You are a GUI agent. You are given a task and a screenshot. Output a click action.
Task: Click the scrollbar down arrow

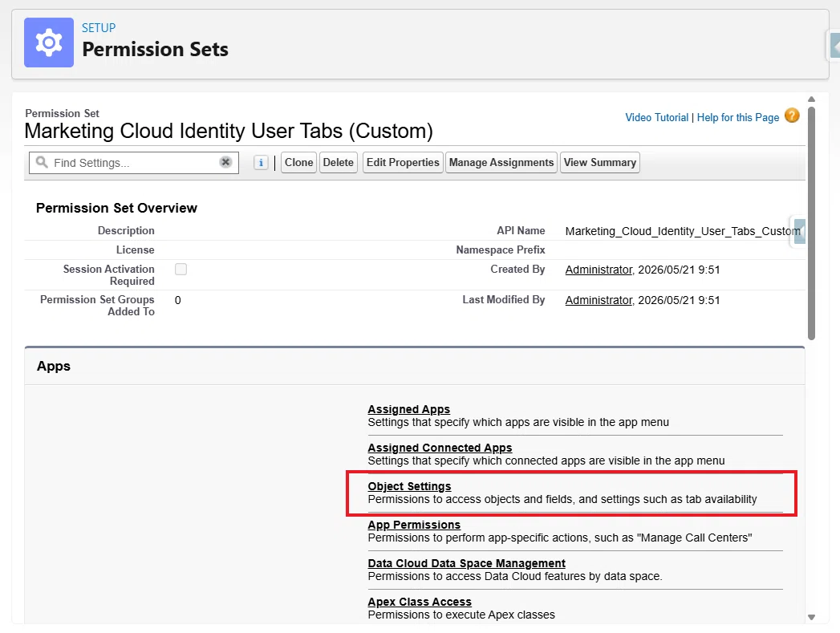tap(812, 618)
